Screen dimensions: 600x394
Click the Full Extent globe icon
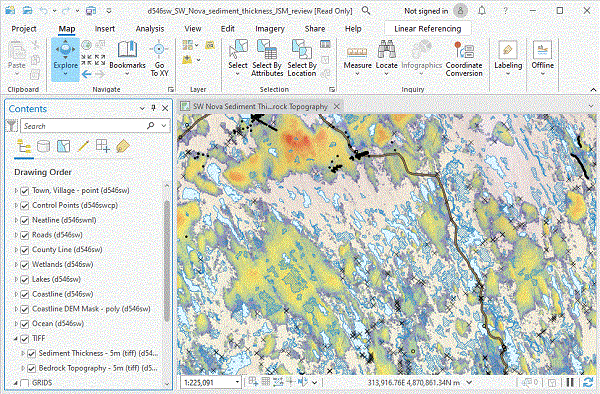coord(86,45)
